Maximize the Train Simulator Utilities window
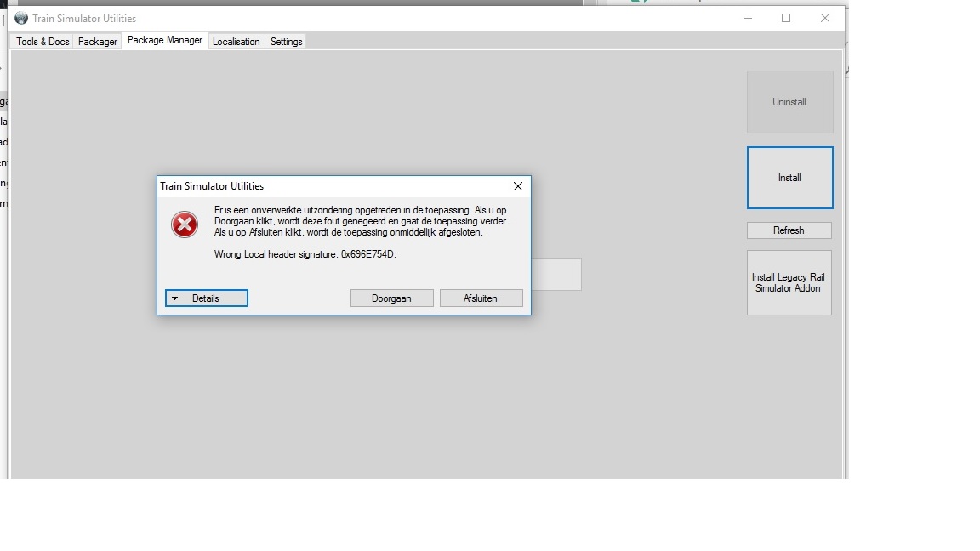Viewport: 980px width, 551px height. click(786, 18)
